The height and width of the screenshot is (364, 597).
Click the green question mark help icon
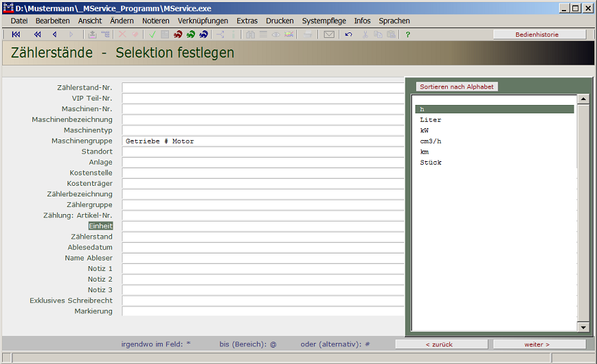[408, 34]
